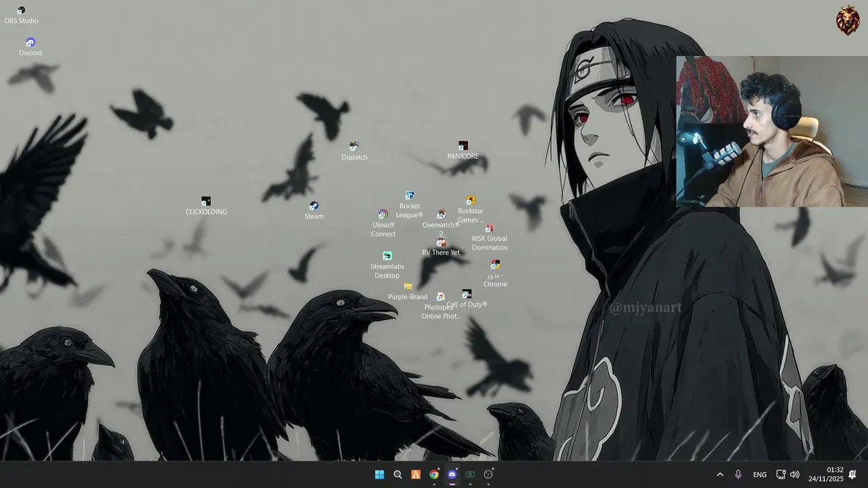Select the Rocket League shortcut
The image size is (868, 488).
click(410, 205)
